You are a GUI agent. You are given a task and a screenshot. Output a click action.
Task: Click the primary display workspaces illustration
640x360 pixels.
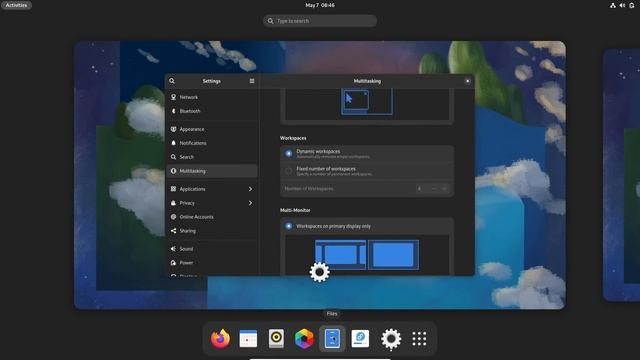pyautogui.click(x=367, y=255)
